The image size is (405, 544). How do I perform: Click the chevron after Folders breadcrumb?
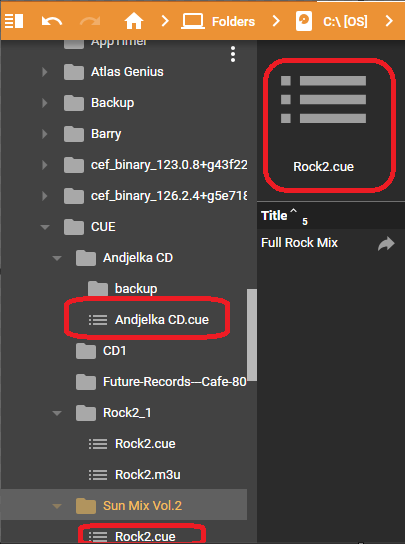click(276, 21)
